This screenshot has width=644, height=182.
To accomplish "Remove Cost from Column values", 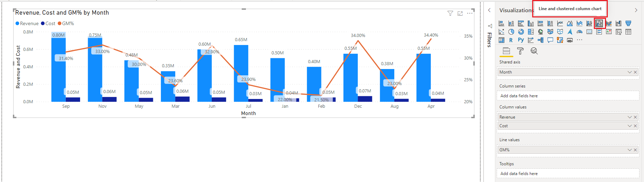I will [x=635, y=126].
